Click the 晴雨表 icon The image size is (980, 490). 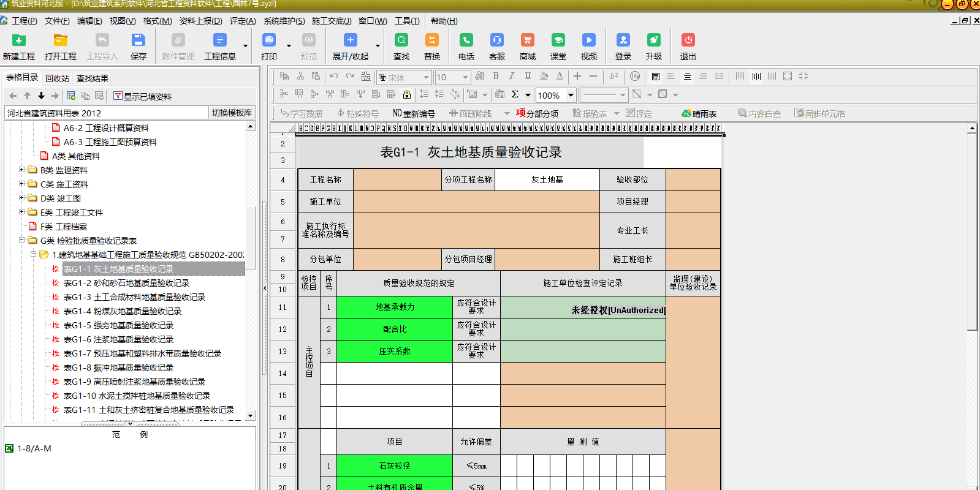[x=699, y=114]
